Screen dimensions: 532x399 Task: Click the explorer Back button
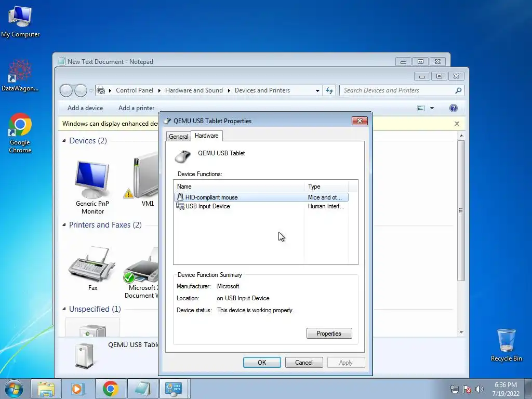(x=66, y=90)
